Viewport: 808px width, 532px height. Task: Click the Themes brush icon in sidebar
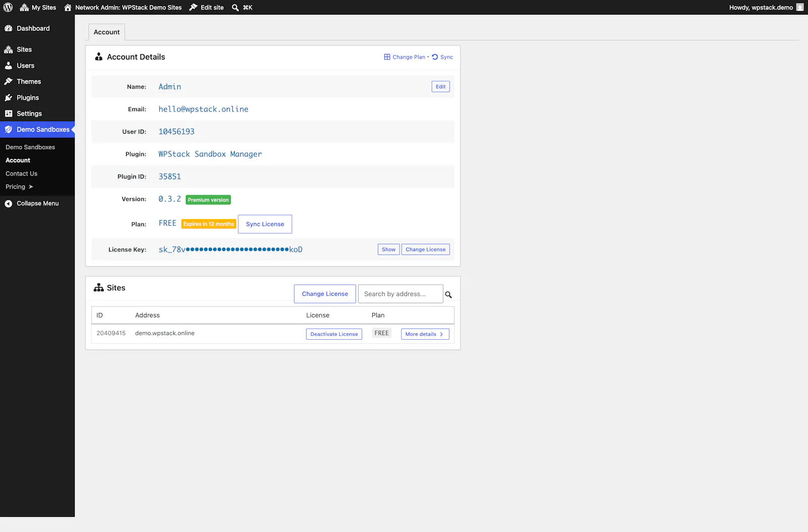coord(9,81)
